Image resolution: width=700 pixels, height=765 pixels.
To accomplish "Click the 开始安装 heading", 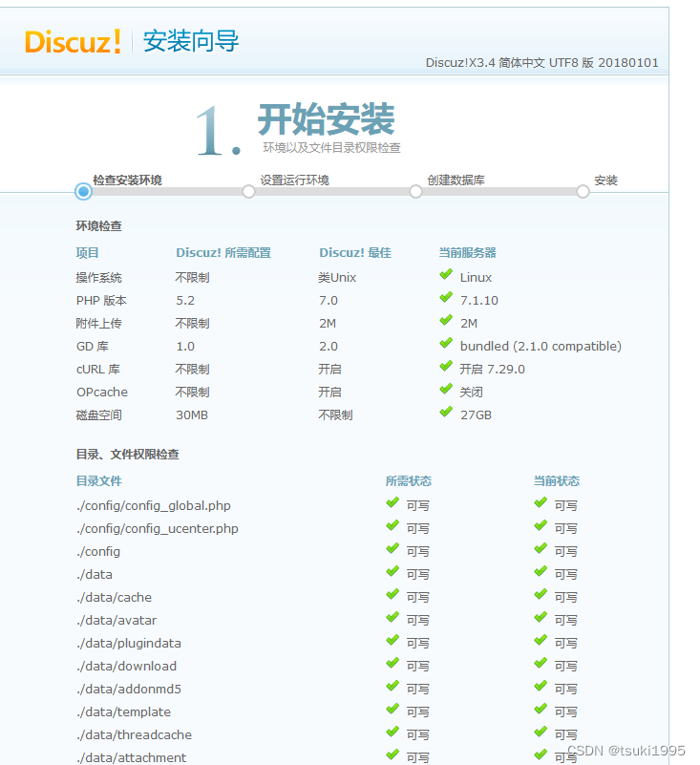I will click(x=327, y=119).
